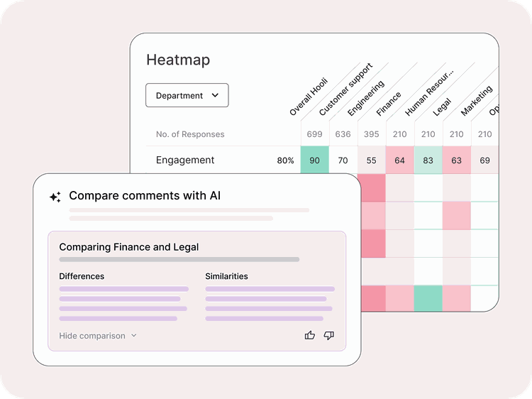Click the Engagement row label
This screenshot has width=532, height=399.
pyautogui.click(x=185, y=160)
